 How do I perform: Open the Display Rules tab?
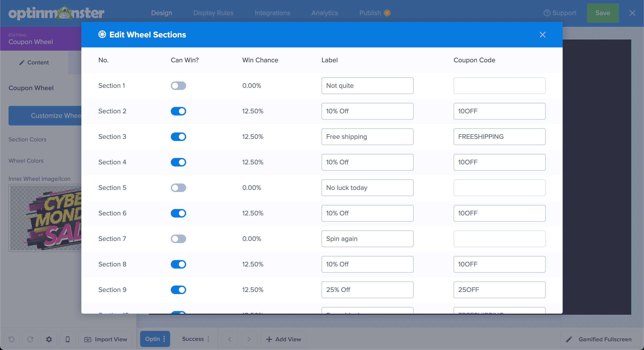[x=213, y=13]
